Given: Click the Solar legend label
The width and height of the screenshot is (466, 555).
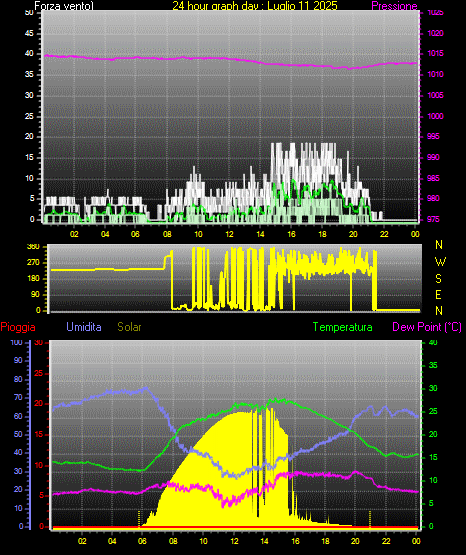Looking at the screenshot, I should coord(129,327).
